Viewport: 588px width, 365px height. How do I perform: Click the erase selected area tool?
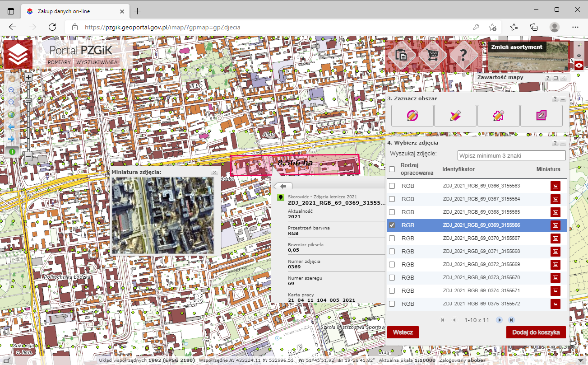(541, 116)
